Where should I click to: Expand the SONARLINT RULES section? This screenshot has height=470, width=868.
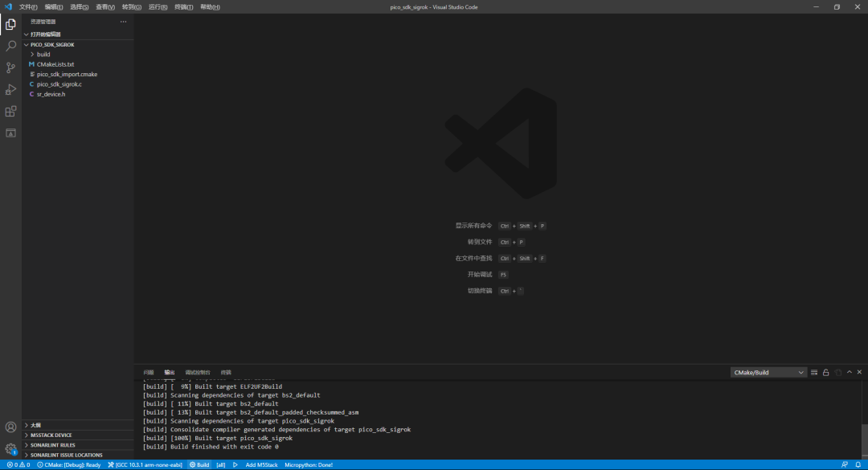click(x=52, y=445)
